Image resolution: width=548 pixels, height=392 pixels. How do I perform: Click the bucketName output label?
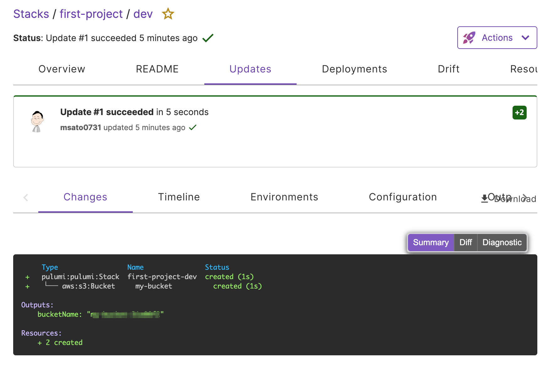coord(60,315)
